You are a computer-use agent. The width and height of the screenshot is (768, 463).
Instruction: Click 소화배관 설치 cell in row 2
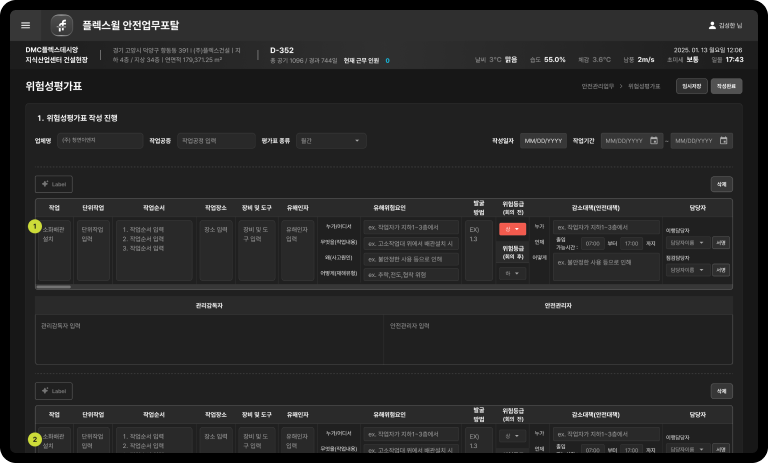click(x=54, y=441)
